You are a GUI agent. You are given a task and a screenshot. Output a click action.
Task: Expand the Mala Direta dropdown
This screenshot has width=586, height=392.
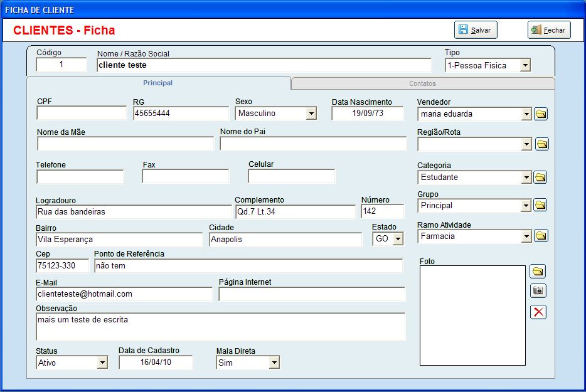coord(274,363)
